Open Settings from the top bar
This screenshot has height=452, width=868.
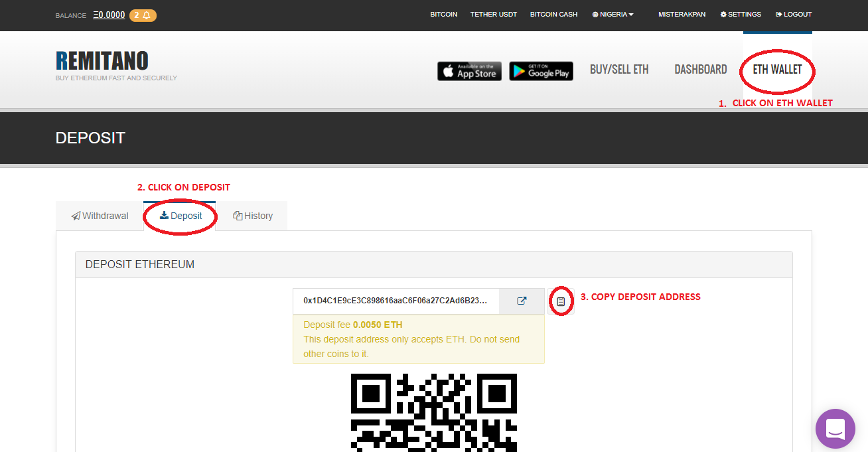pyautogui.click(x=741, y=15)
